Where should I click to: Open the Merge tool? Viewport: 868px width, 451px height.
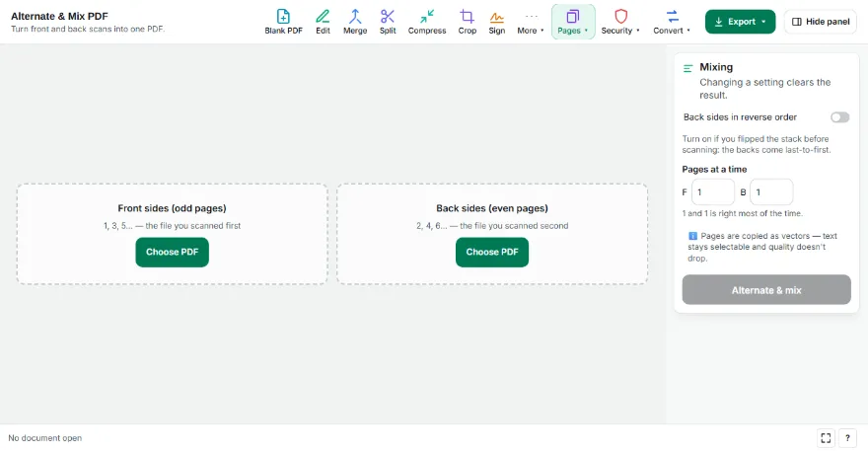[x=355, y=22]
